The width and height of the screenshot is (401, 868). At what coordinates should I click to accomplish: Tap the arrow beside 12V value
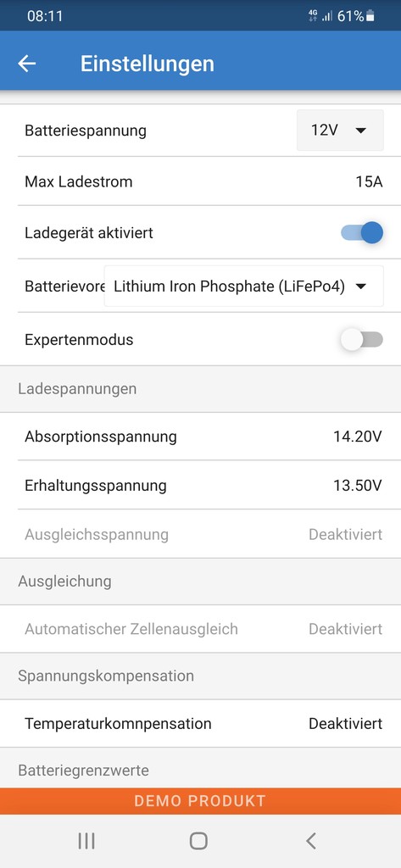360,131
